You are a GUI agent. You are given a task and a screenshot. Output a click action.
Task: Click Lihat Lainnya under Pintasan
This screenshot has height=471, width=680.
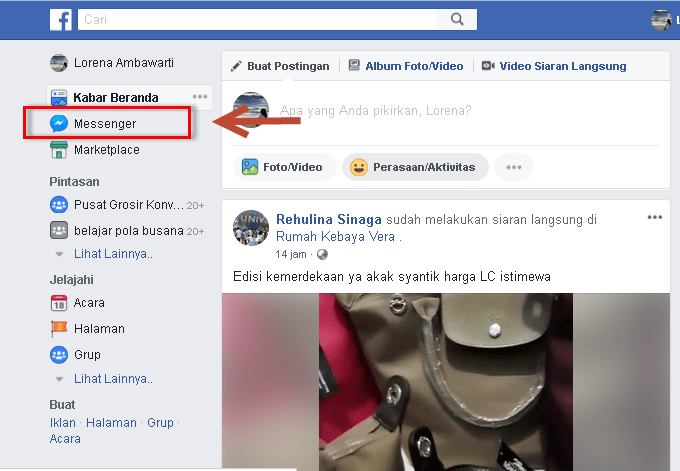point(113,254)
